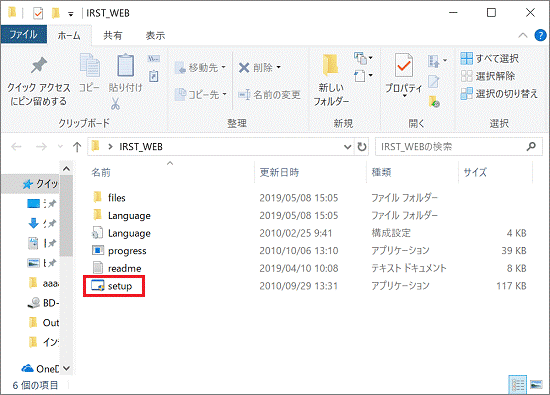550x395 pixels.
Task: Click the BD drive in navigation pane
Action: [x=43, y=302]
